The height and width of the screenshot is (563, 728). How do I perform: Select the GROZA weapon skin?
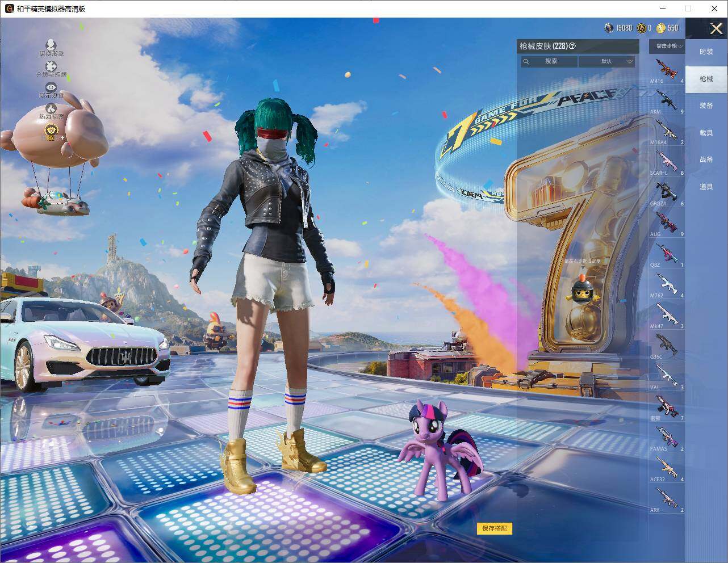pyautogui.click(x=667, y=193)
